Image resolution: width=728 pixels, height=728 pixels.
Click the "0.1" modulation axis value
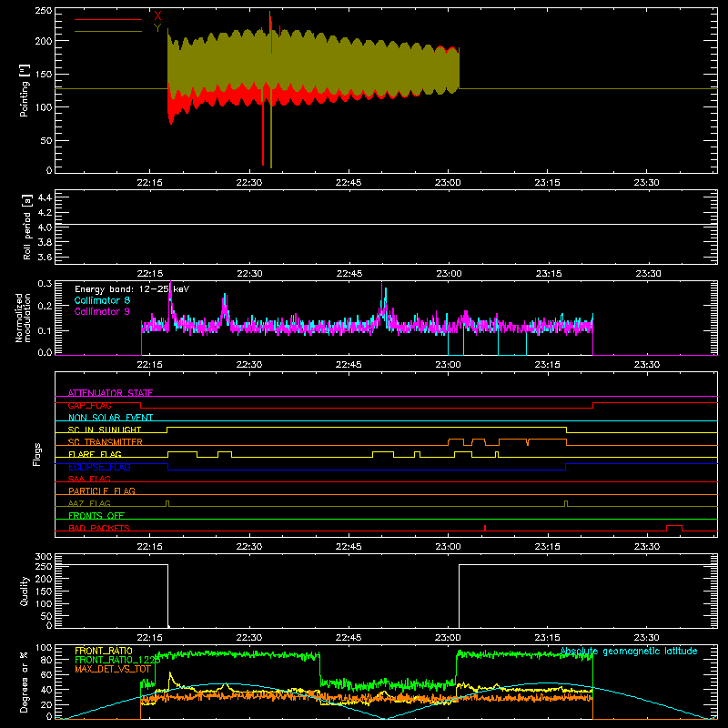pos(45,330)
